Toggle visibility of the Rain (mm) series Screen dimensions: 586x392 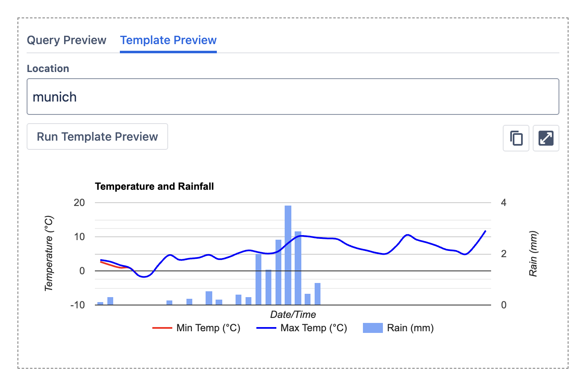pyautogui.click(x=411, y=328)
